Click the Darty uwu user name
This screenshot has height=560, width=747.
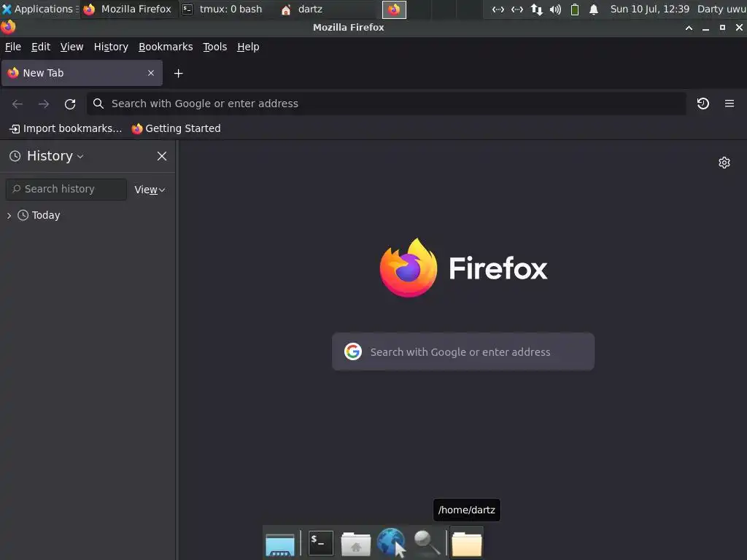tap(721, 9)
